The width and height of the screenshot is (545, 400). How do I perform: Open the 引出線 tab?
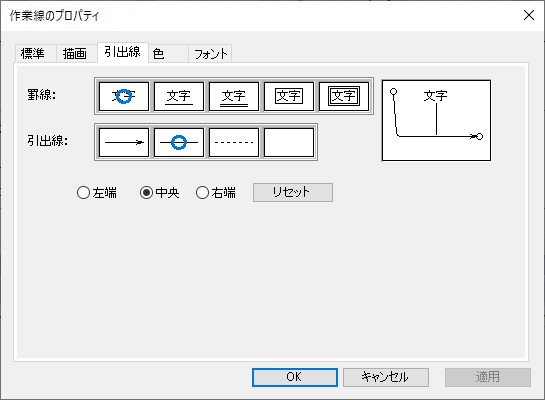tap(123, 52)
